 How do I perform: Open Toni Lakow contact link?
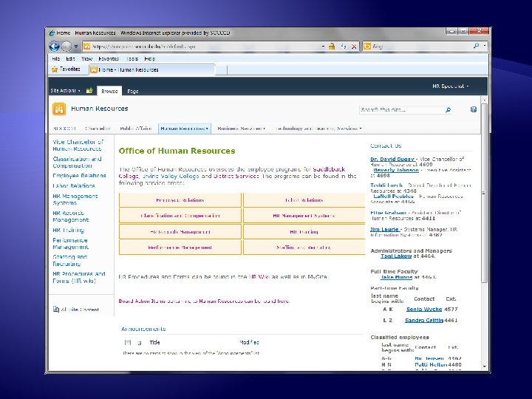coord(396,256)
